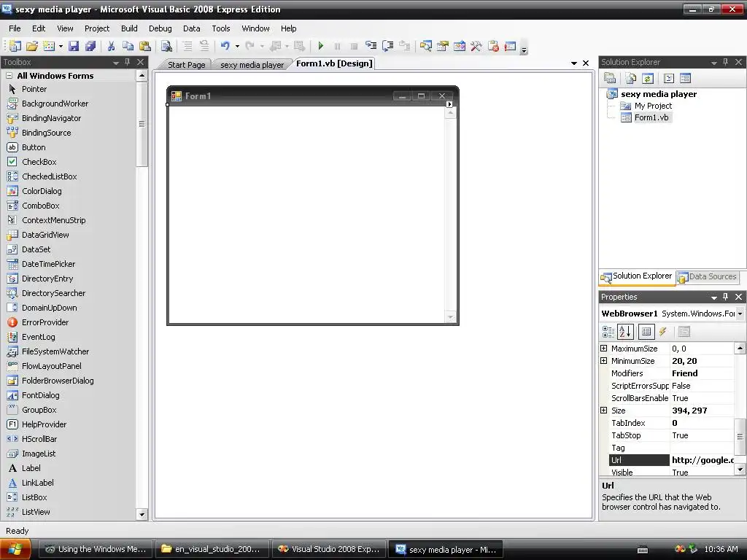The height and width of the screenshot is (560, 747).
Task: Select My Project in Solution Explorer
Action: click(x=653, y=106)
